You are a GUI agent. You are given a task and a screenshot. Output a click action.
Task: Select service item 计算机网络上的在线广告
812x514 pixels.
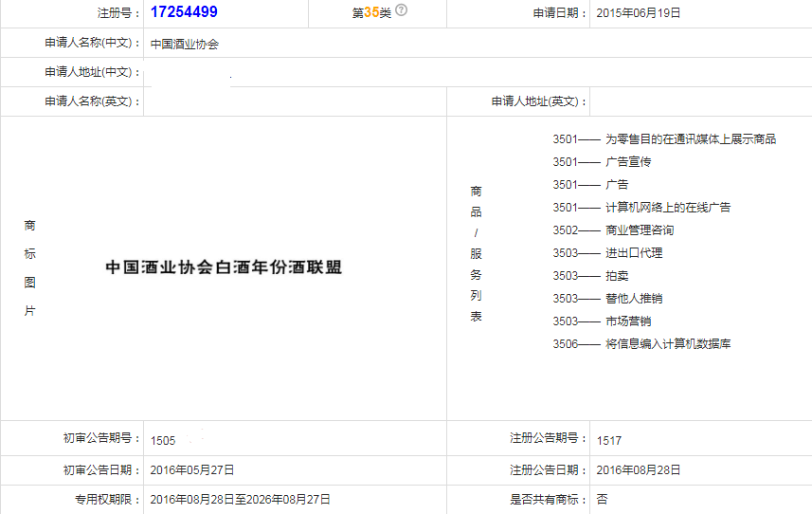[668, 208]
